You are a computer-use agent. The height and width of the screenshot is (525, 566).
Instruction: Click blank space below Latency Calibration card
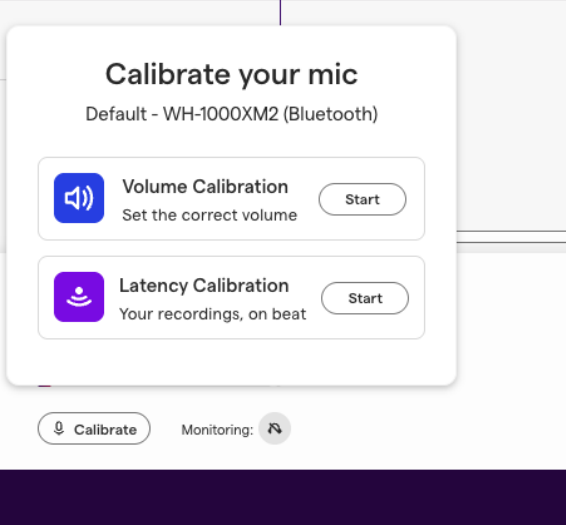click(x=231, y=361)
